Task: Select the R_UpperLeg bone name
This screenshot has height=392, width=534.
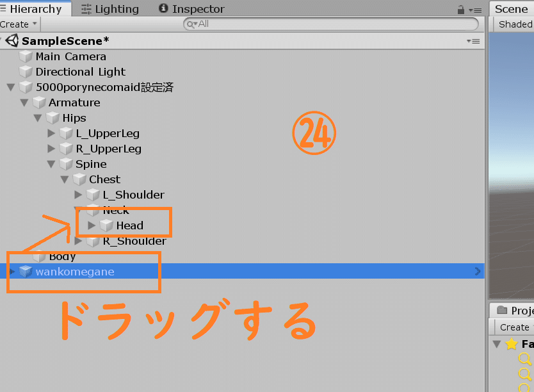Action: coord(109,149)
